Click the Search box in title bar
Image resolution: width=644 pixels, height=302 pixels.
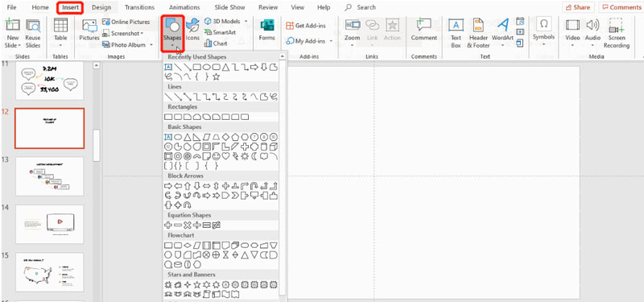click(361, 7)
